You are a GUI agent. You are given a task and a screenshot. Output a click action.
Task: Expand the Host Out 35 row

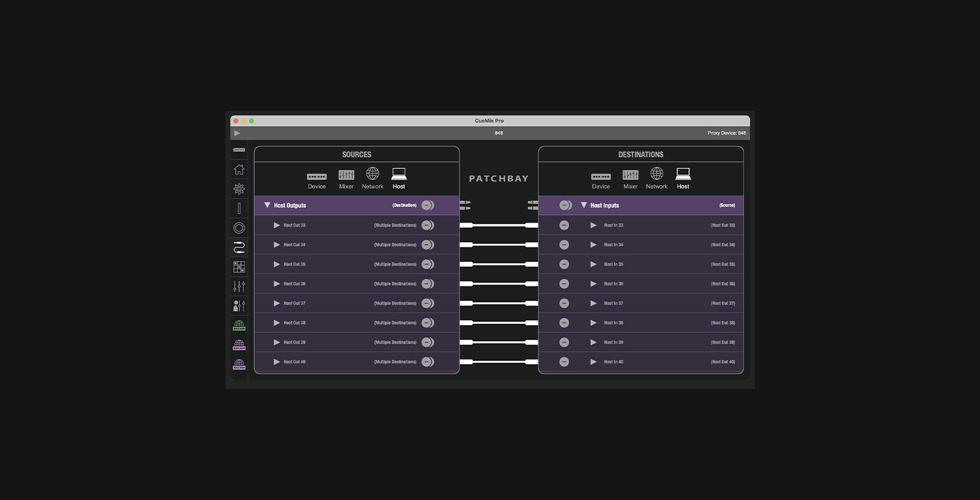277,264
